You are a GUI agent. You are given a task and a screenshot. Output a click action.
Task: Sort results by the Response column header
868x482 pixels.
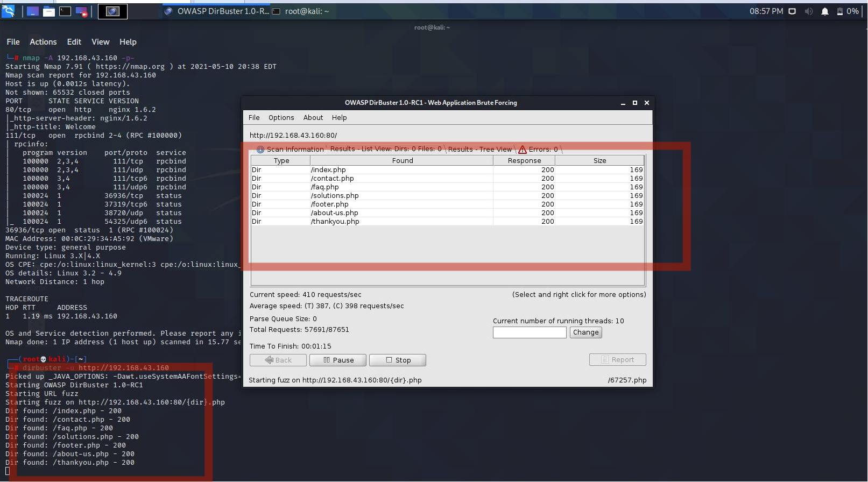tap(524, 161)
